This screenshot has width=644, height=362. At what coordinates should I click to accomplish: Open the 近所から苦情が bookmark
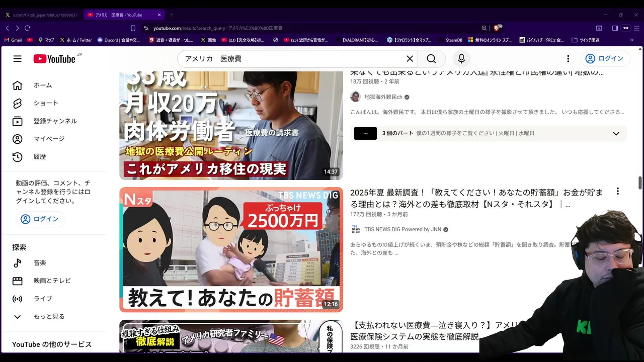[x=306, y=40]
